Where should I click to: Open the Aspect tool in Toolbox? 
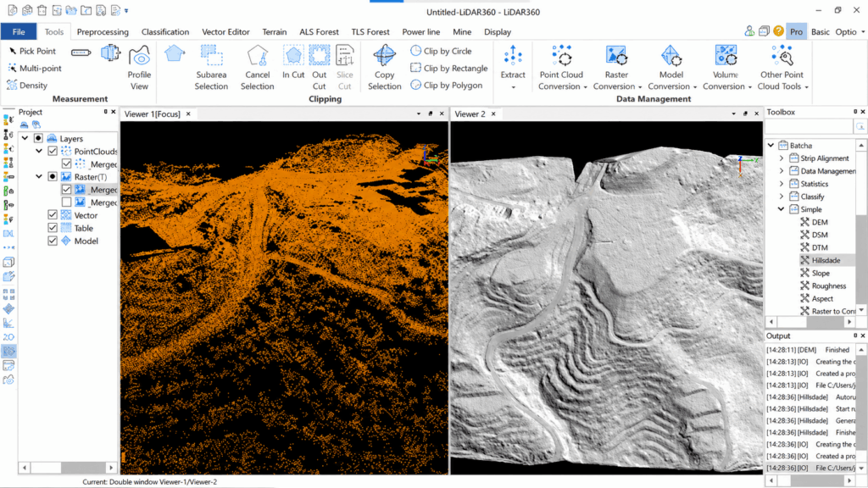[x=816, y=298]
